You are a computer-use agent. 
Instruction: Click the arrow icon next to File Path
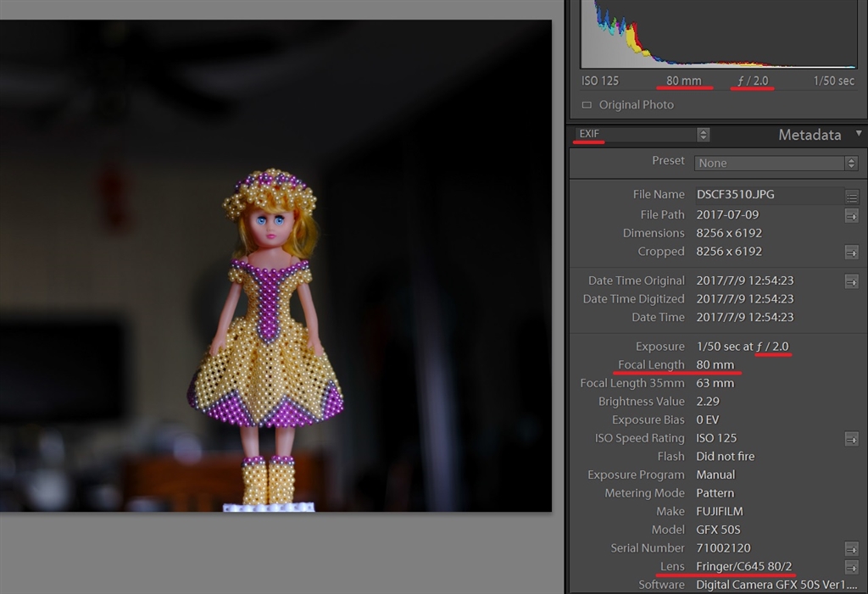pos(851,216)
